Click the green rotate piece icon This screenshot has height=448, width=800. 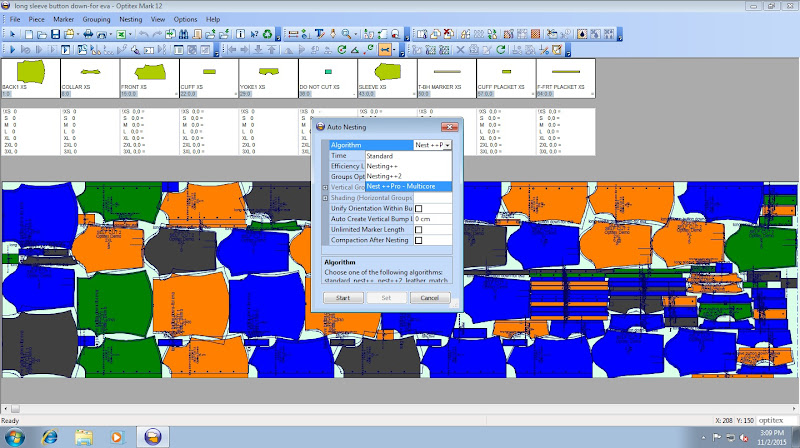(x=342, y=49)
